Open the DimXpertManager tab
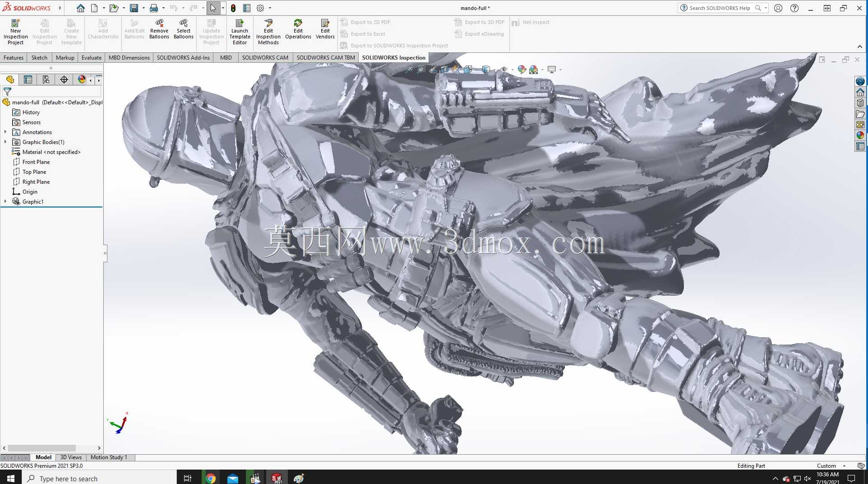868x484 pixels. 64,80
